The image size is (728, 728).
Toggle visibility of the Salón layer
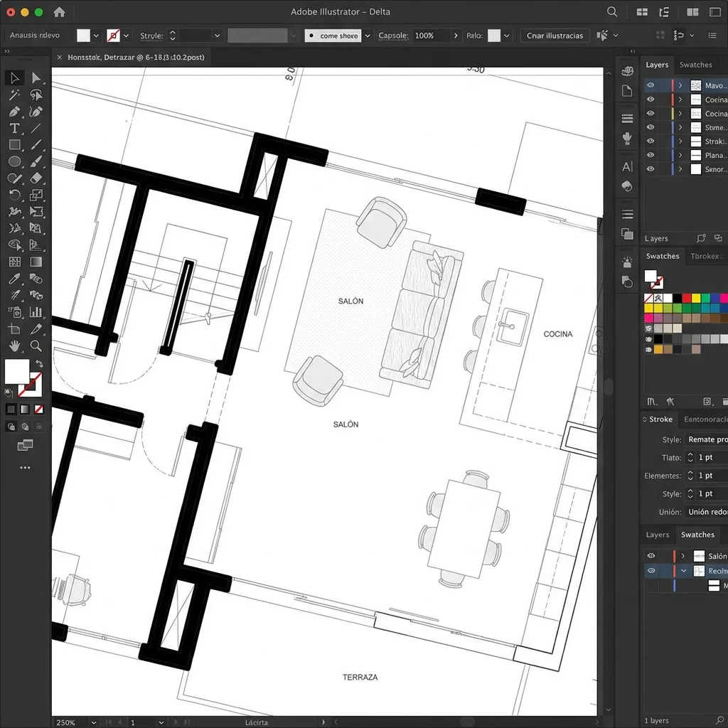click(x=651, y=556)
